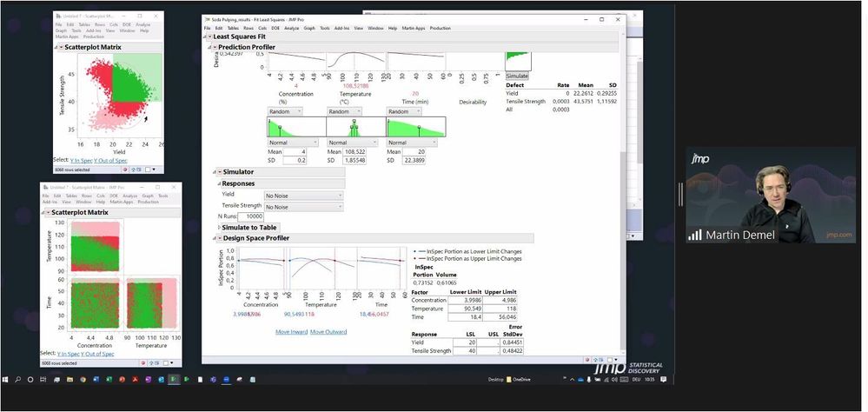Toggle the status bar checkbox in the bottom scatterplot window

click(x=165, y=363)
